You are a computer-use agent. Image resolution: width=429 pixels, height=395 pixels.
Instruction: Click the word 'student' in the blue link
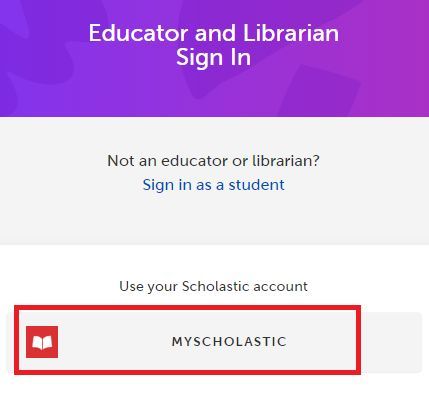pyautogui.click(x=257, y=185)
